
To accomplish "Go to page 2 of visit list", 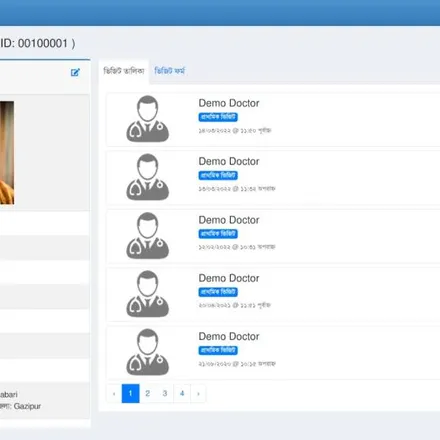I will 148,393.
